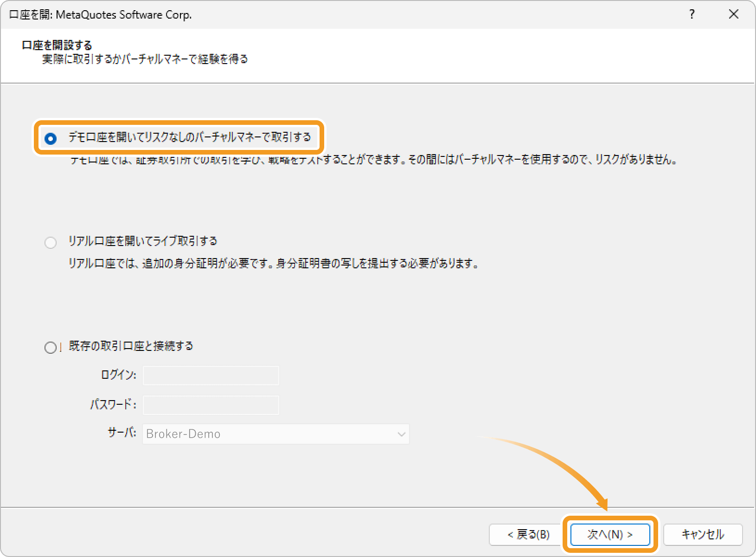Click the パスワード field label

tap(113, 405)
